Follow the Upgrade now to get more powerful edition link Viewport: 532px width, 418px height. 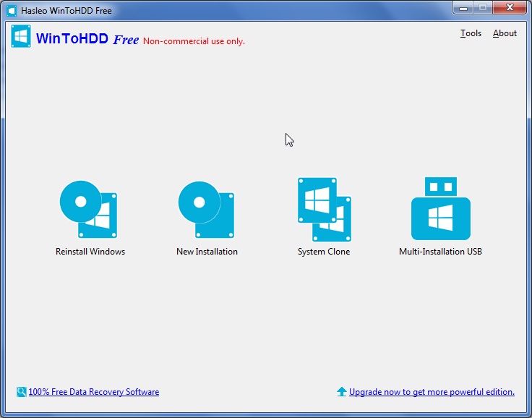(x=432, y=392)
